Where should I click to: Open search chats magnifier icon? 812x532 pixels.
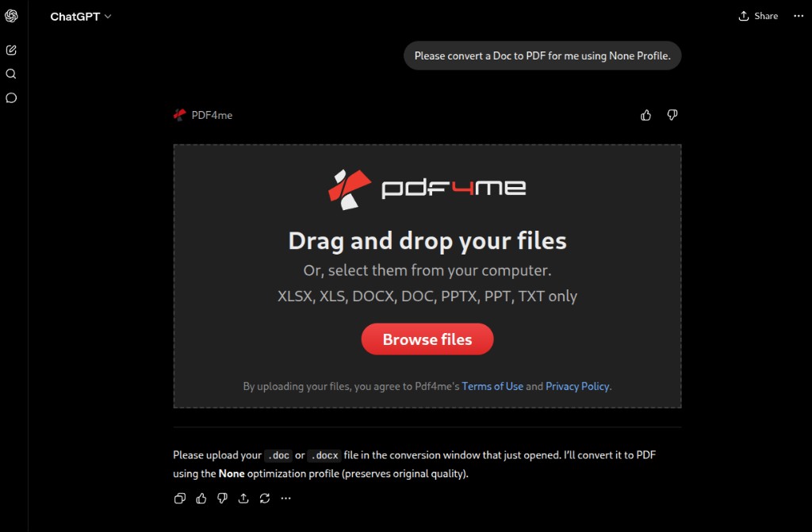(x=11, y=74)
